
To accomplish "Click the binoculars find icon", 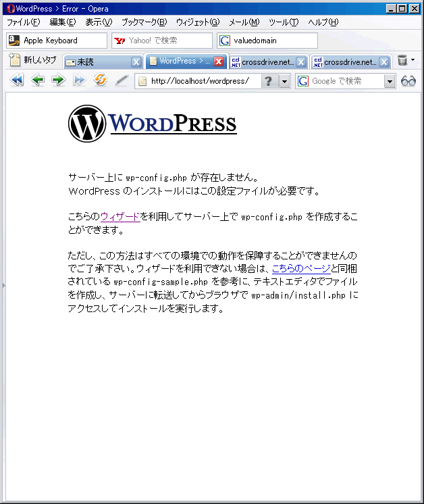I will coord(408,81).
